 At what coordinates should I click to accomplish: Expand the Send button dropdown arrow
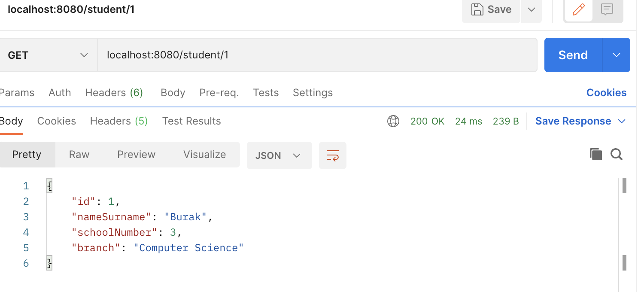(617, 55)
